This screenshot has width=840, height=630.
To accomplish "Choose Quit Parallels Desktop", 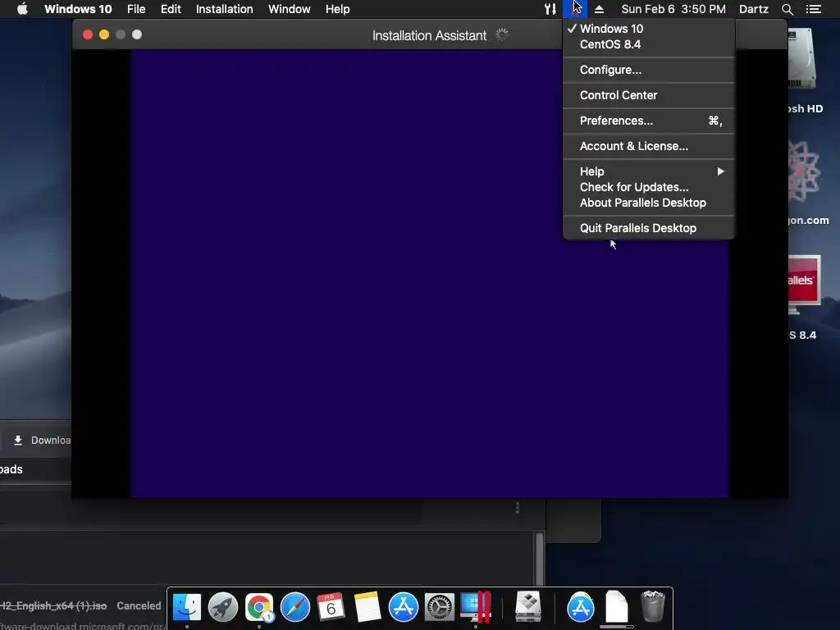I will tap(649, 228).
